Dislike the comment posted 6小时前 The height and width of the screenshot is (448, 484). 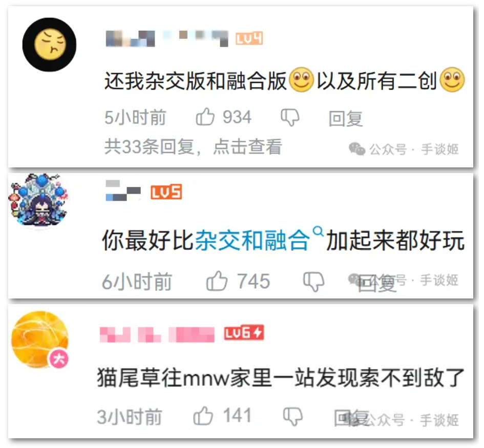coord(313,282)
